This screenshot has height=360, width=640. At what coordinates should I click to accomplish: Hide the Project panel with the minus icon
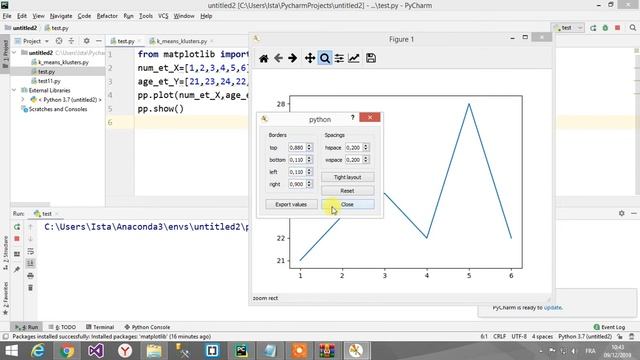[99, 41]
